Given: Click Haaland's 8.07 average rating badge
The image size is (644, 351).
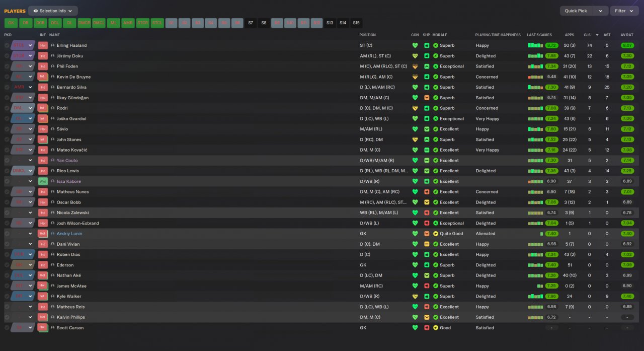Looking at the screenshot, I should [x=627, y=45].
